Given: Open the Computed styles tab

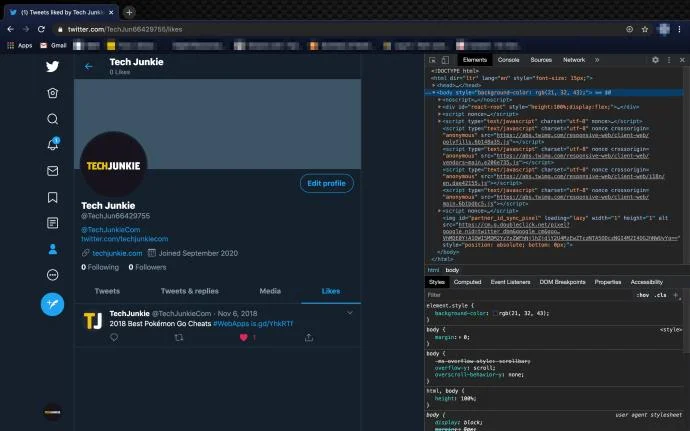Looking at the screenshot, I should pyautogui.click(x=467, y=282).
